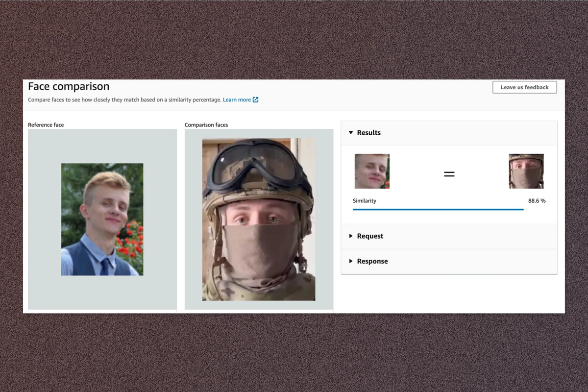Screen dimensions: 588x392
Task: Collapse the Results section using its triangle
Action: (351, 133)
